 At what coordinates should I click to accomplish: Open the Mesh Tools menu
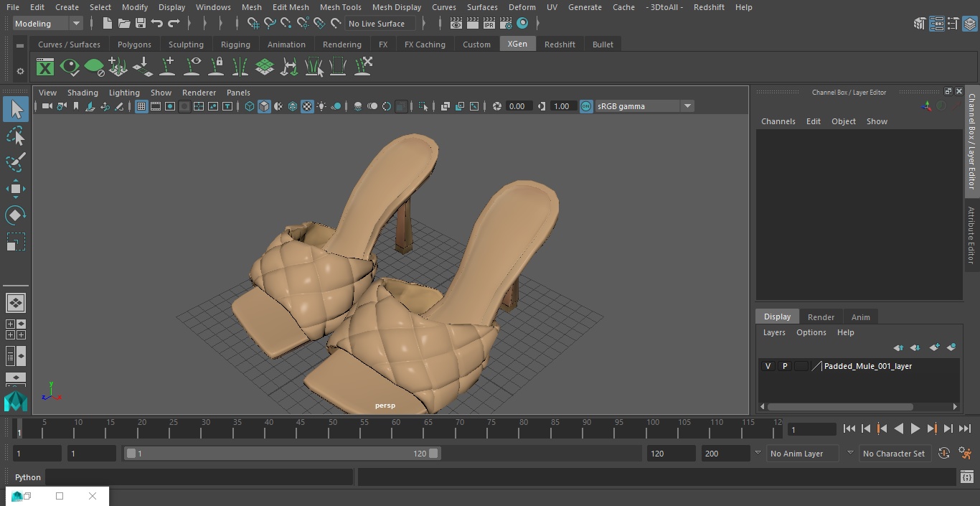click(x=340, y=7)
